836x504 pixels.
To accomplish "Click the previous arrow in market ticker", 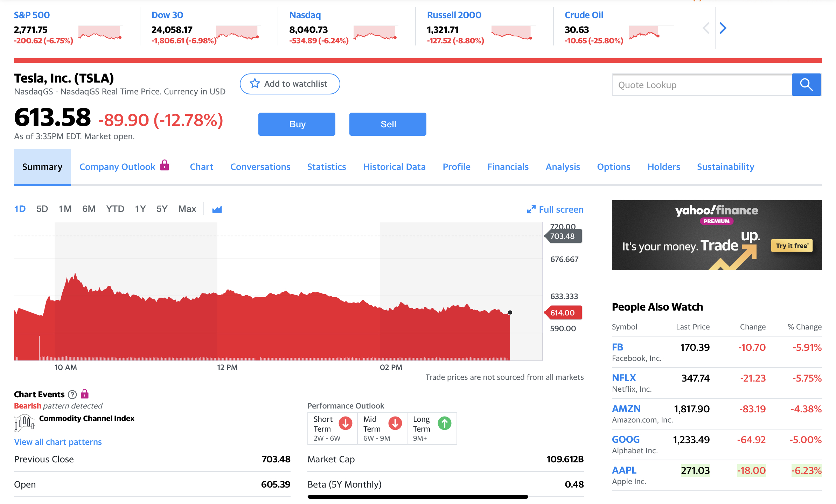I will pos(706,28).
